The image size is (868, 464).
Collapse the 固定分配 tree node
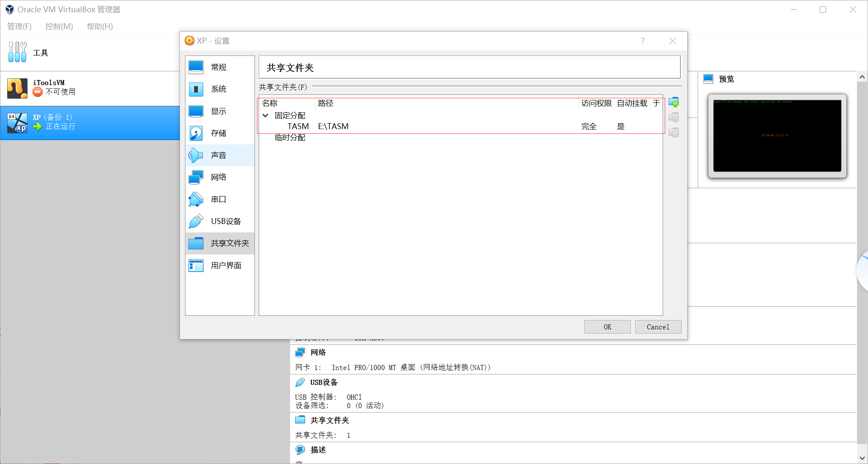tap(265, 115)
